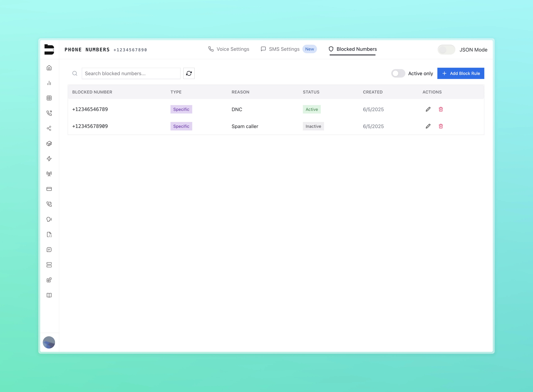Edit the +12346546789 block rule
533x392 pixels.
[428, 109]
